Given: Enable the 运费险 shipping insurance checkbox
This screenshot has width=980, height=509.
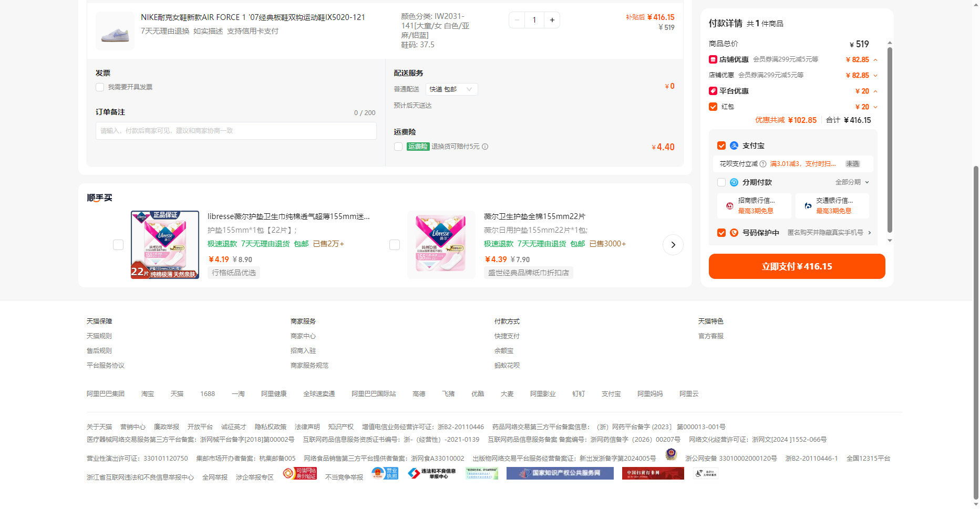Looking at the screenshot, I should click(398, 147).
